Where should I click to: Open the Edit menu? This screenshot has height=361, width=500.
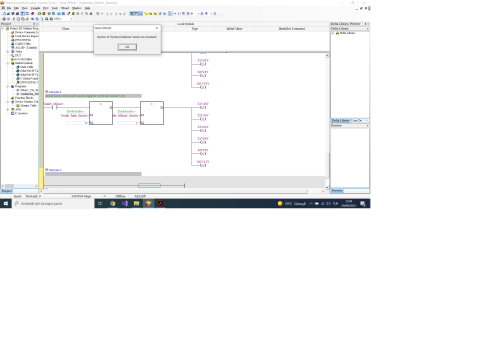(16, 8)
